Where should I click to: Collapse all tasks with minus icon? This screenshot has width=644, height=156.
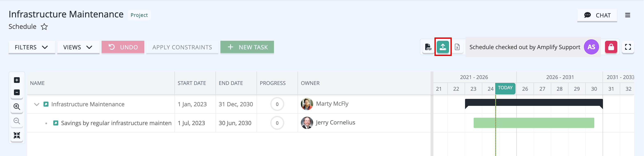[x=17, y=92]
